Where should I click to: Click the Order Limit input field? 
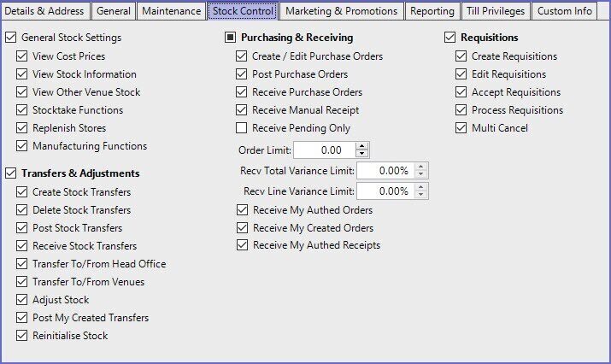pyautogui.click(x=323, y=150)
